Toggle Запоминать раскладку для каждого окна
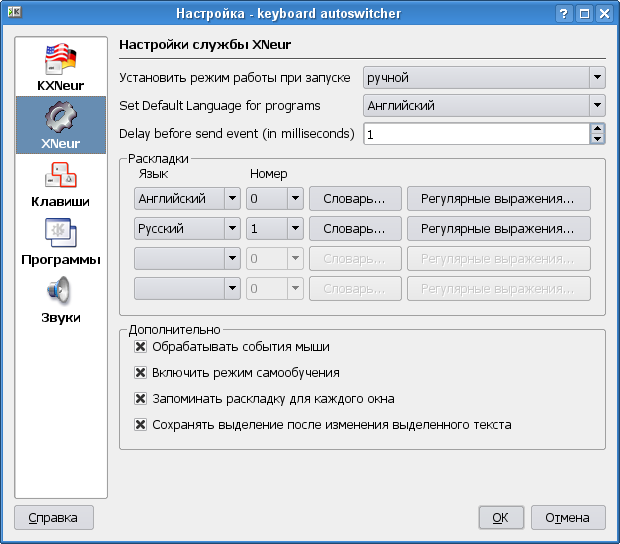 click(140, 399)
